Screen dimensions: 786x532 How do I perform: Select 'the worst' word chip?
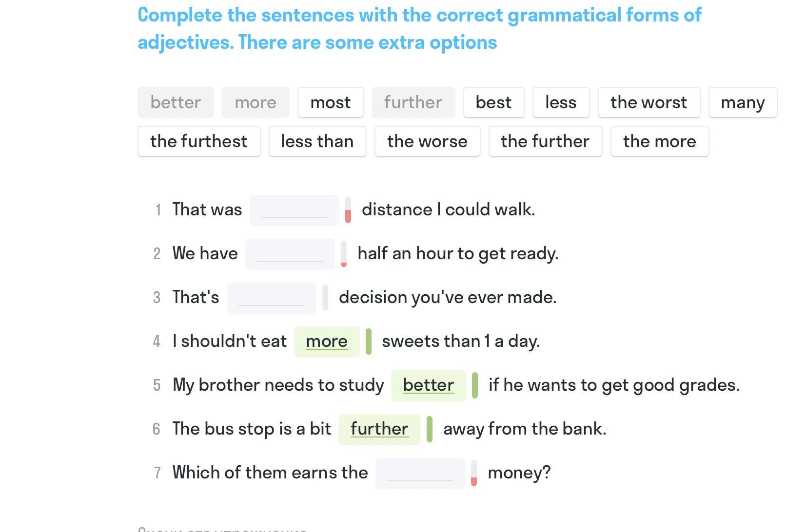point(648,102)
